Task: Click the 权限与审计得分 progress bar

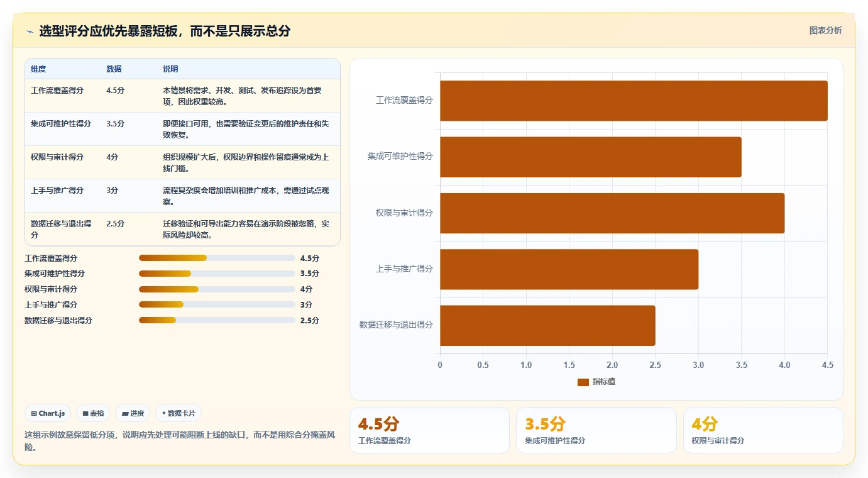Action: (x=217, y=289)
